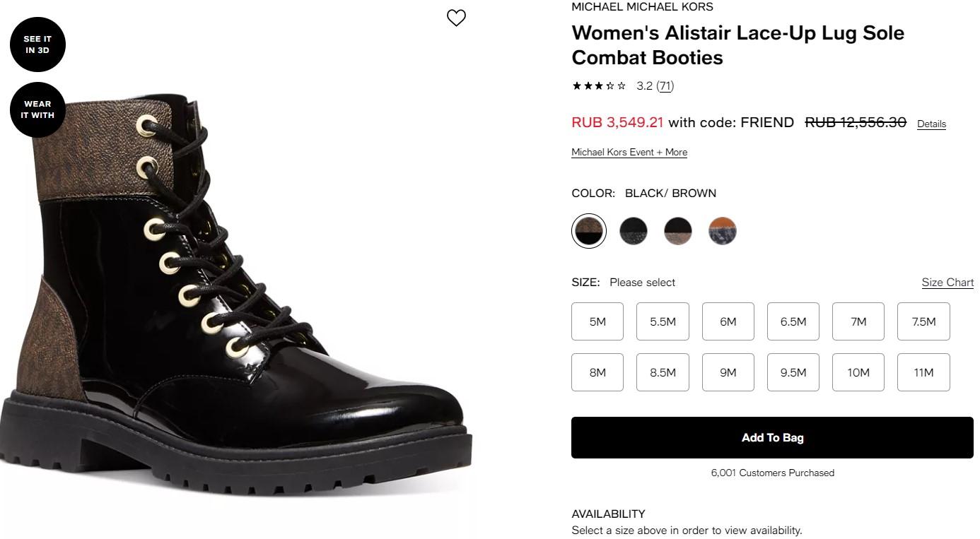The height and width of the screenshot is (539, 980).
Task: Select the Black/Brown color swatch
Action: (589, 231)
